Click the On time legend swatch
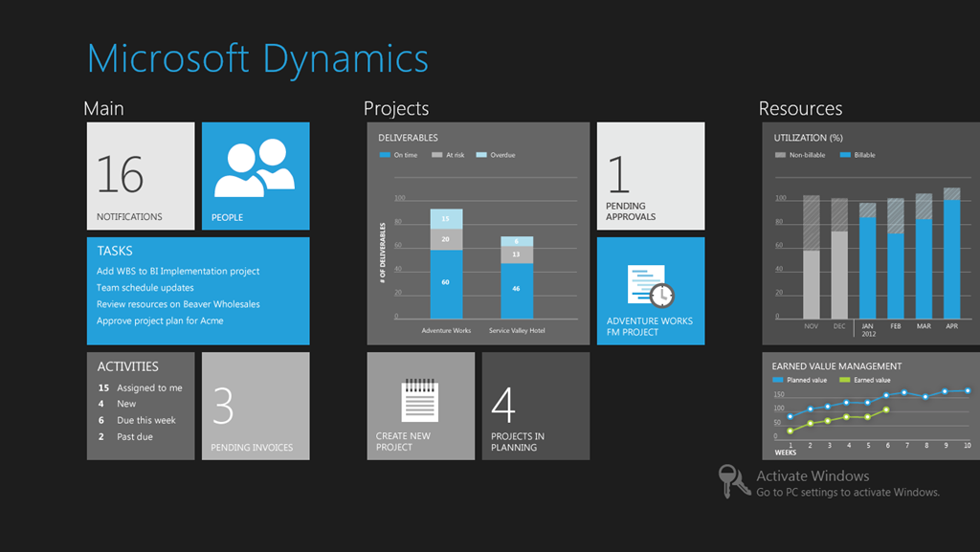980x552 pixels. (x=385, y=155)
